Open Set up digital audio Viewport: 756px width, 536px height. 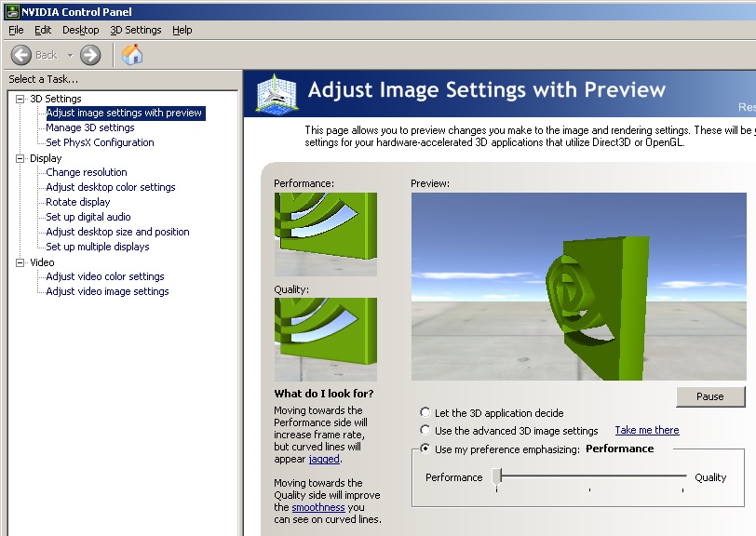point(88,218)
